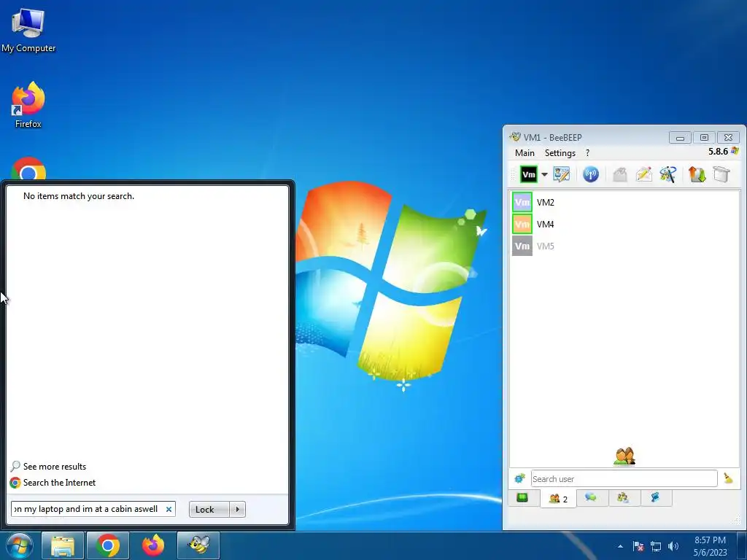This screenshot has height=560, width=747.
Task: Switch to the blue flag tab
Action: pos(656,497)
